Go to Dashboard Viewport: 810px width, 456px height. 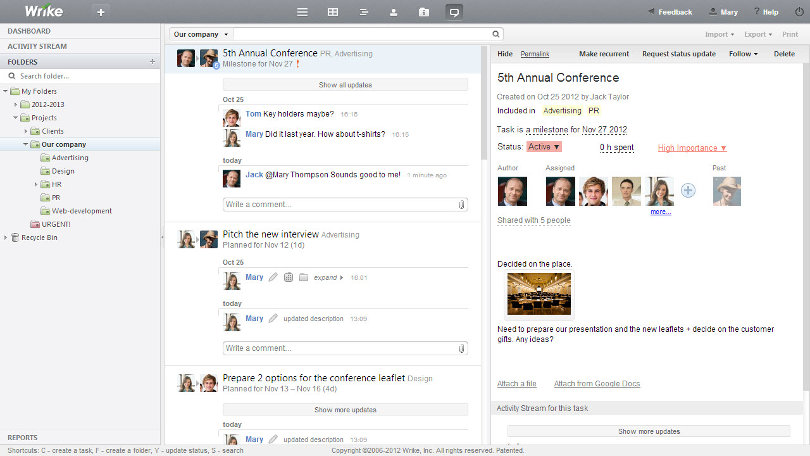[x=29, y=31]
